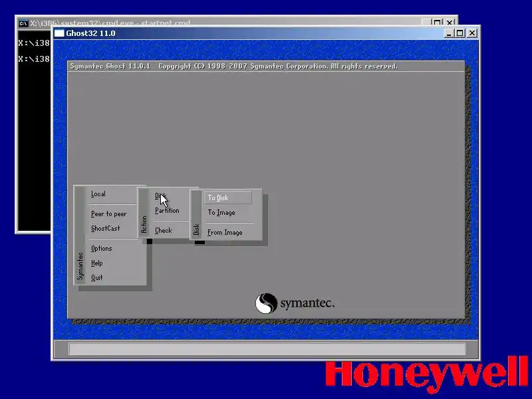Viewport: 532px width, 399px height.
Task: Select Peer to peer menu entry
Action: coord(108,213)
